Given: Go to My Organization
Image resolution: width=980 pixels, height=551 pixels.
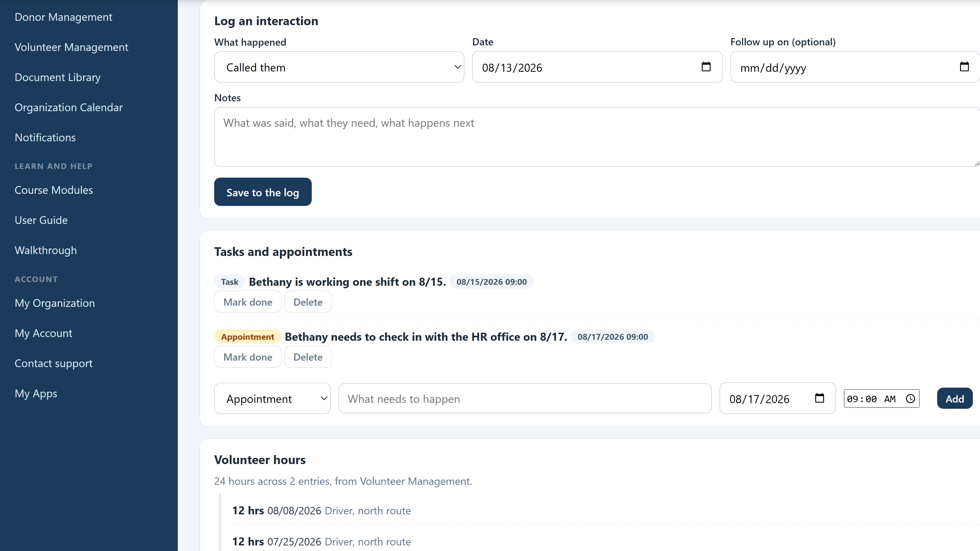Looking at the screenshot, I should click(55, 303).
